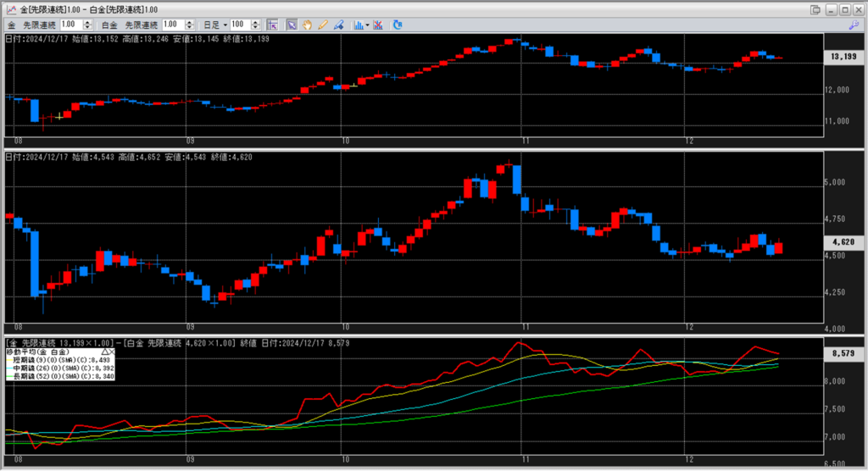
Task: Click the 金 symbol label in the toolbar
Action: coord(12,25)
